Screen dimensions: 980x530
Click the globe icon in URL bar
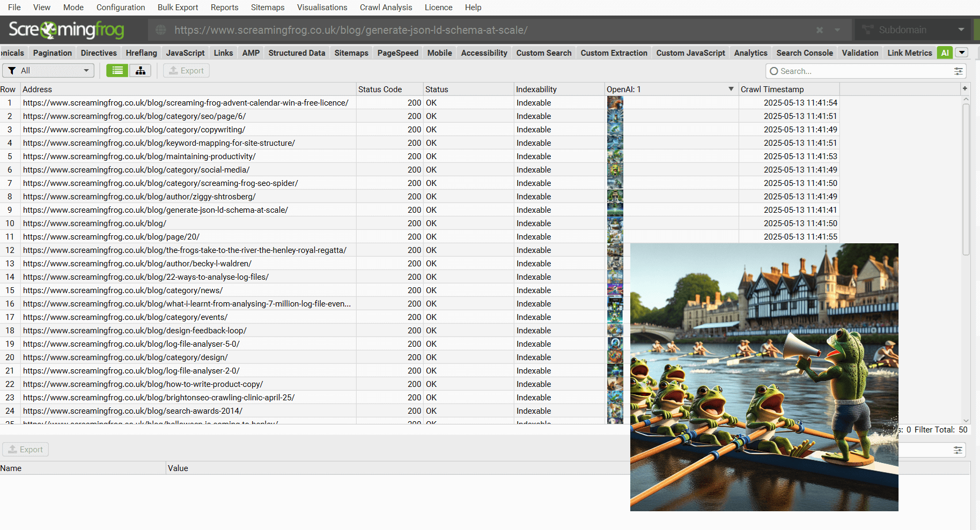point(161,30)
